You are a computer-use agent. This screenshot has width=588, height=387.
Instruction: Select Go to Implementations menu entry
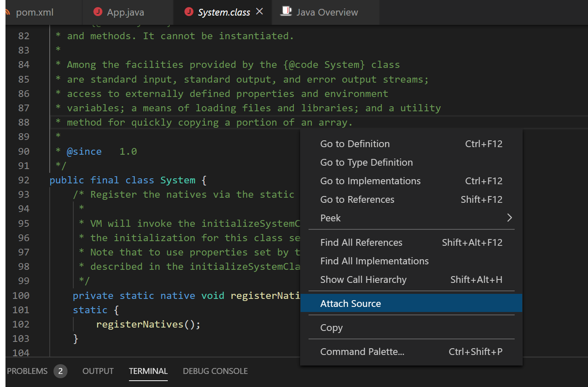(x=411, y=181)
